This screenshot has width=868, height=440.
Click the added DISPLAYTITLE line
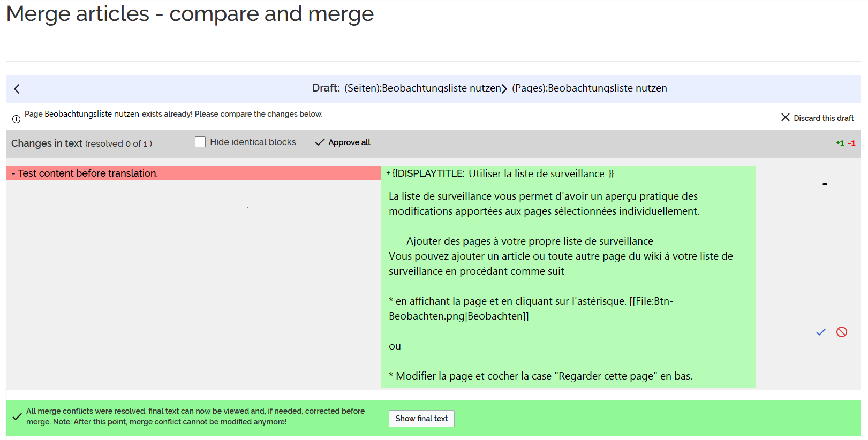[500, 173]
